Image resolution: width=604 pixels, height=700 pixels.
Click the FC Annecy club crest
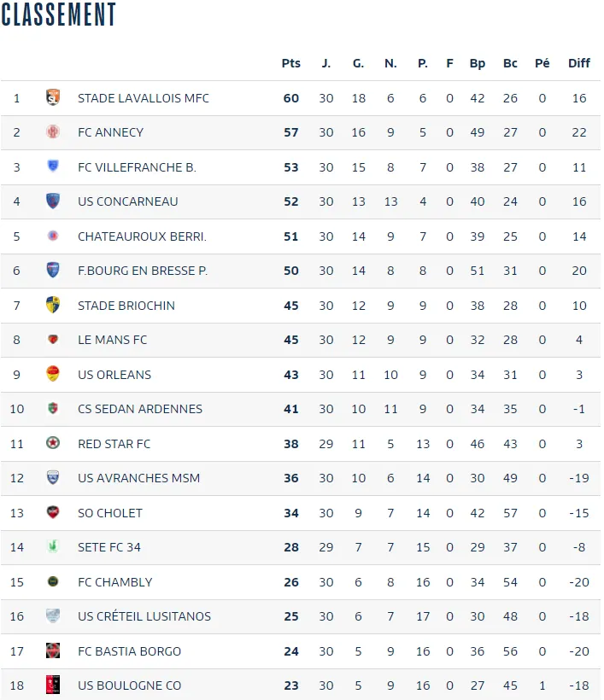point(52,132)
